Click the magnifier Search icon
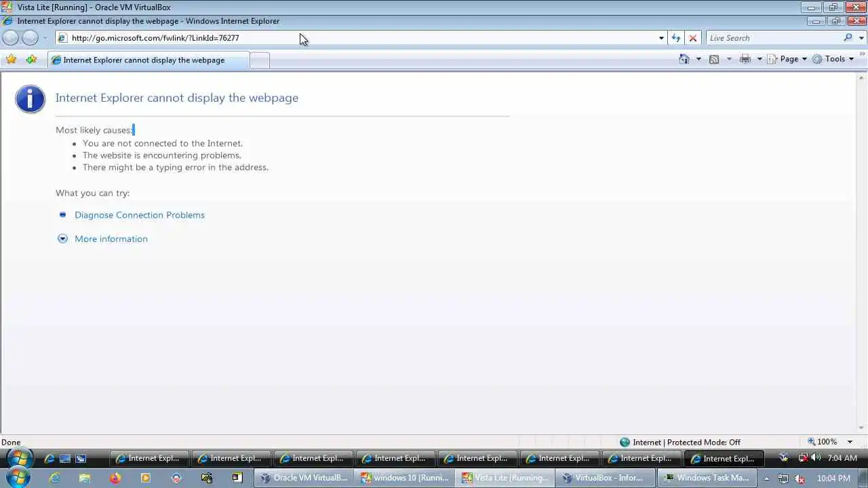The image size is (868, 488). click(x=848, y=38)
